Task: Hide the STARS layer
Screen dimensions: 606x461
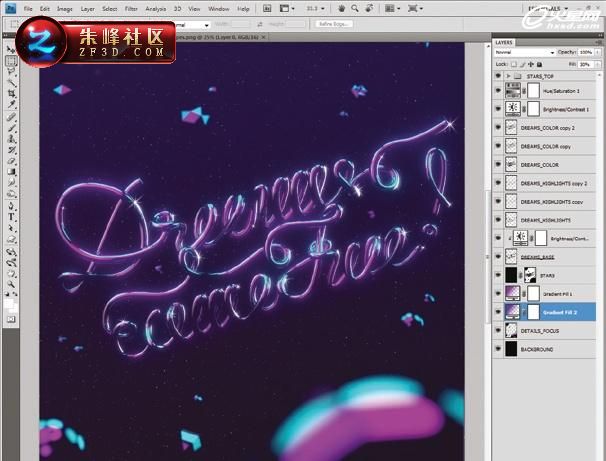Action: click(x=498, y=275)
